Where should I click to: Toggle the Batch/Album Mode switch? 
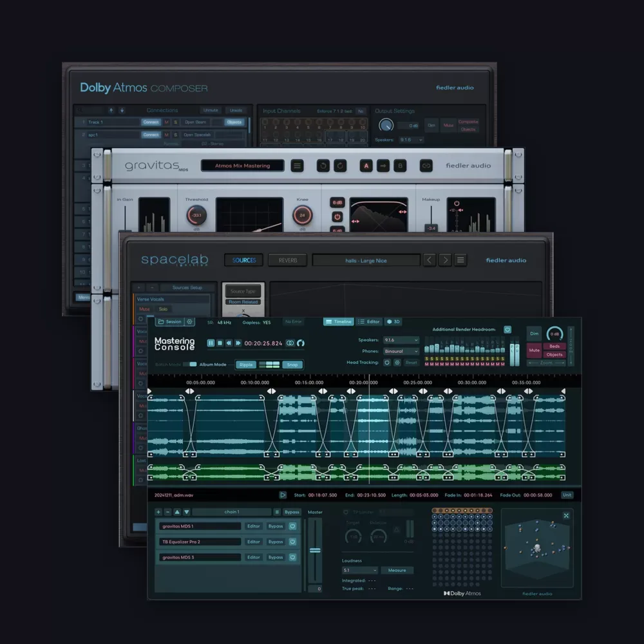pyautogui.click(x=190, y=365)
